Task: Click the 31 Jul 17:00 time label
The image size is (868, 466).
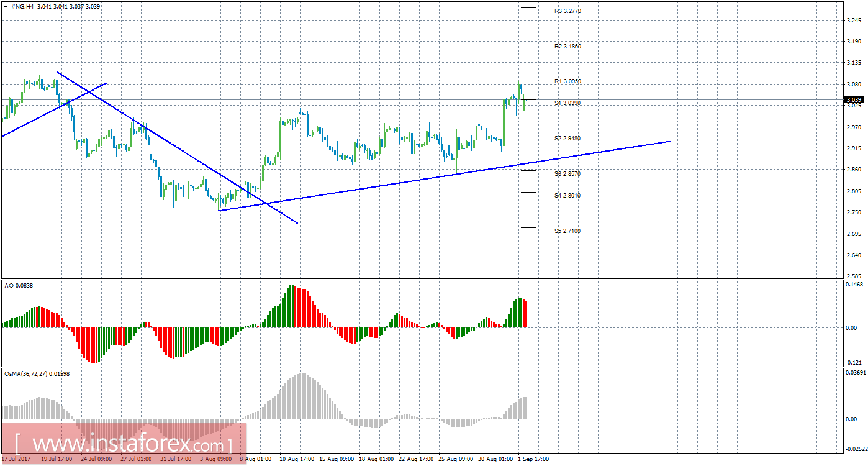Action: [x=175, y=460]
